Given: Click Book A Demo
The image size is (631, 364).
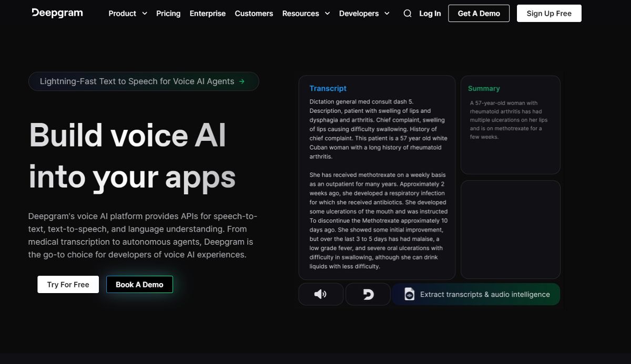Looking at the screenshot, I should click(x=139, y=284).
